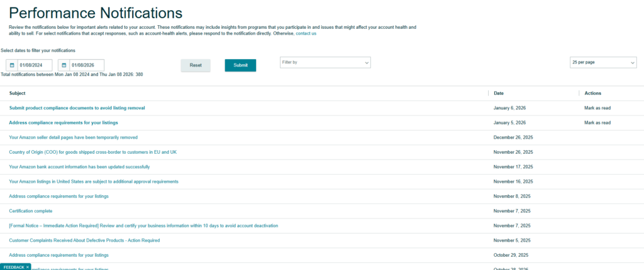Open the Filter by dropdown
Screen dimensions: 644x270
[325, 63]
